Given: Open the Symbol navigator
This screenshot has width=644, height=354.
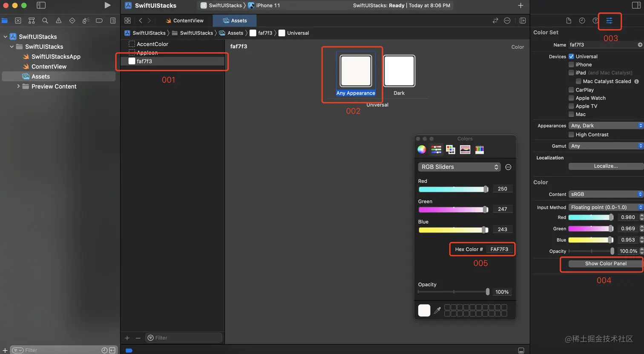Looking at the screenshot, I should (32, 20).
